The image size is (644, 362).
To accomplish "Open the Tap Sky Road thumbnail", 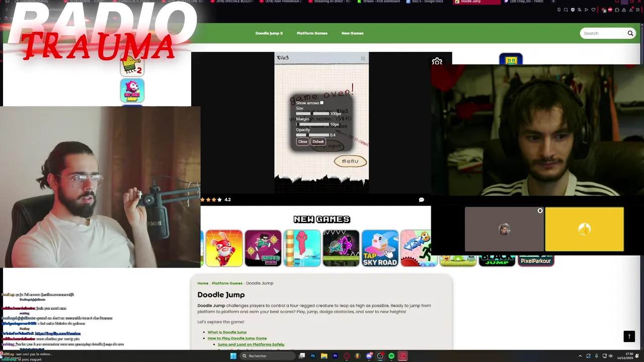I will click(x=380, y=248).
